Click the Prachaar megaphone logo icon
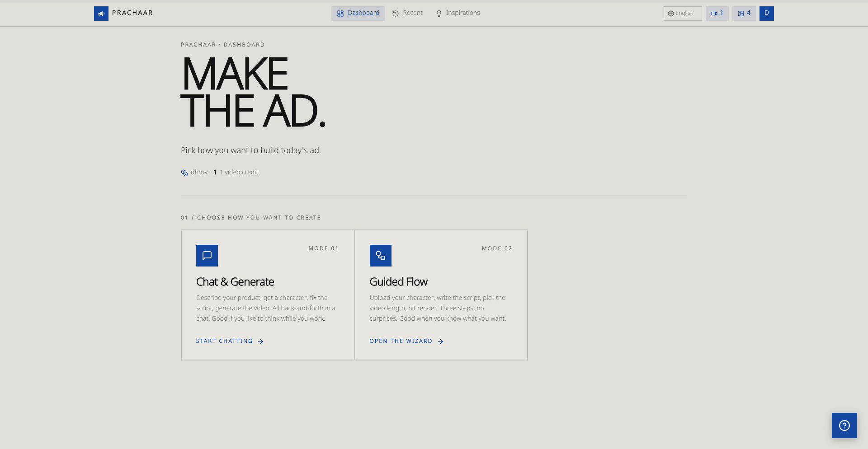868x449 pixels. click(x=101, y=14)
